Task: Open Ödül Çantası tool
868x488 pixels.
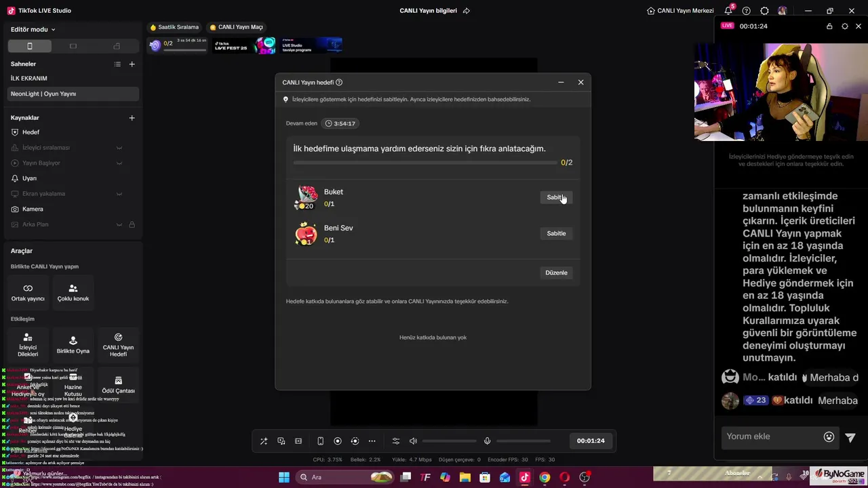Action: (x=118, y=385)
